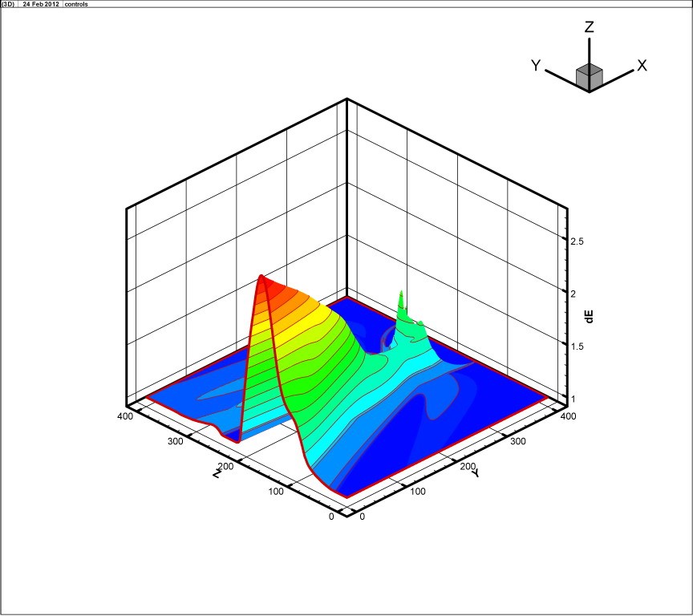Select the small green spike peak
The width and height of the screenshot is (693, 616).
[401, 297]
